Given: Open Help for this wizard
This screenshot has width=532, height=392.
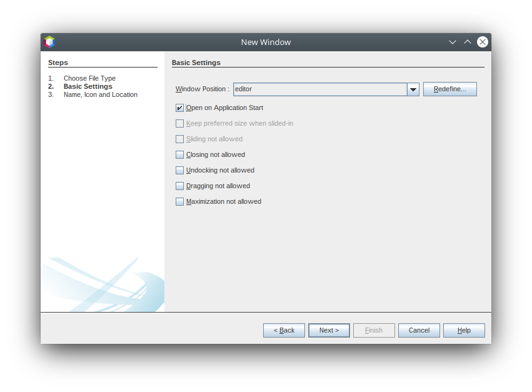Looking at the screenshot, I should click(x=464, y=330).
